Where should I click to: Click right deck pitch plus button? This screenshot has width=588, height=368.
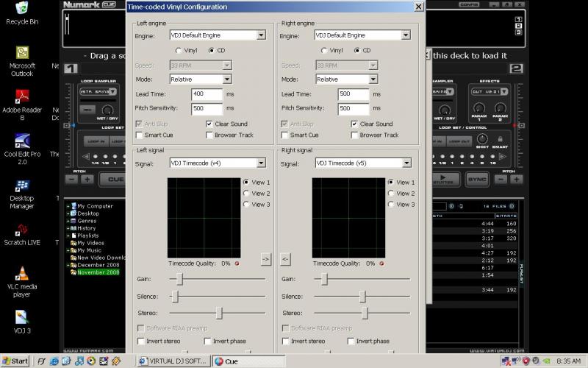pyautogui.click(x=517, y=180)
